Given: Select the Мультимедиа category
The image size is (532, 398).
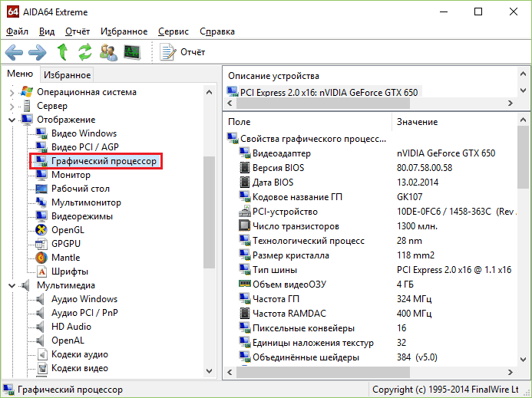Looking at the screenshot, I should click(x=66, y=285).
